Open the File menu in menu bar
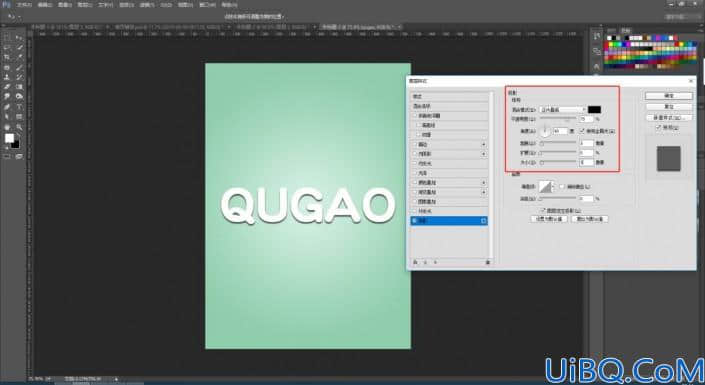Image resolution: width=705 pixels, height=385 pixels. (x=24, y=5)
